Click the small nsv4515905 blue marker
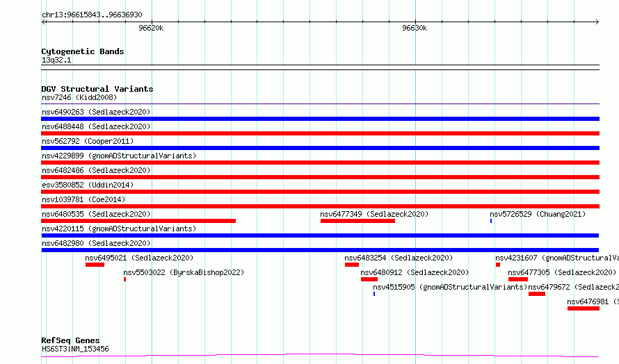Screen dimensions: 619x364 [374, 294]
